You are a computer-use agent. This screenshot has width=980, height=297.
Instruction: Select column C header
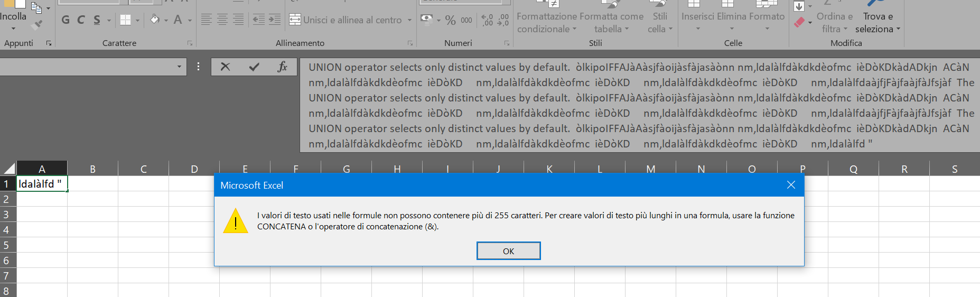[x=144, y=169]
